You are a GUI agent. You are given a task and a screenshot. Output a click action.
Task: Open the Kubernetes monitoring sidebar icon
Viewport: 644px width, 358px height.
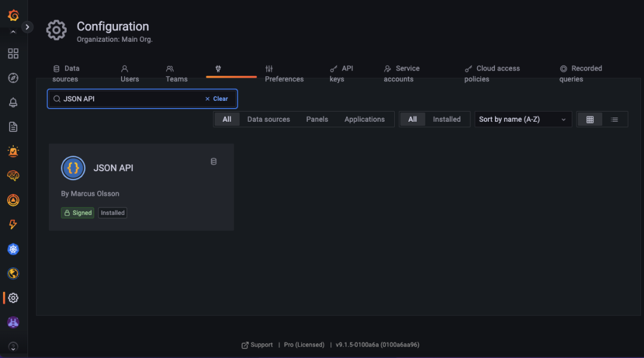tap(13, 249)
